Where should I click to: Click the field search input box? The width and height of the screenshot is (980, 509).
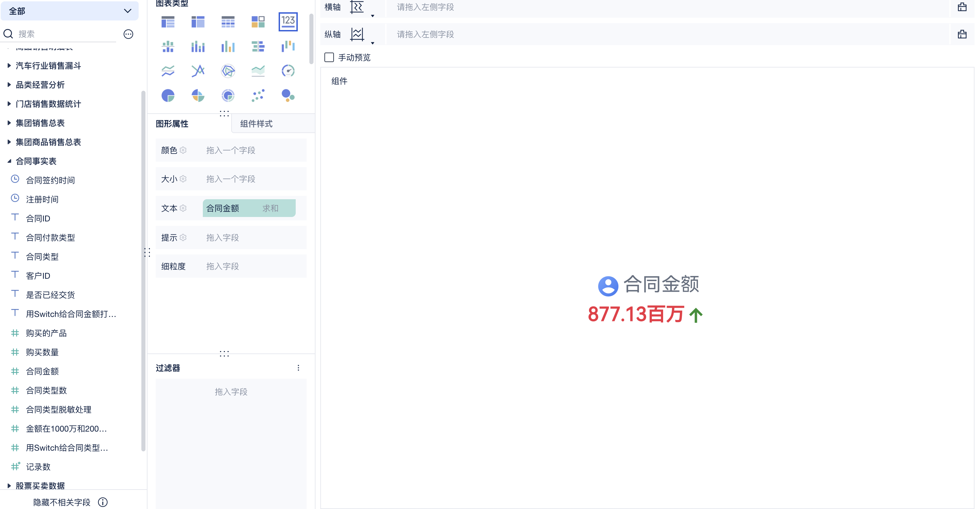coord(65,34)
